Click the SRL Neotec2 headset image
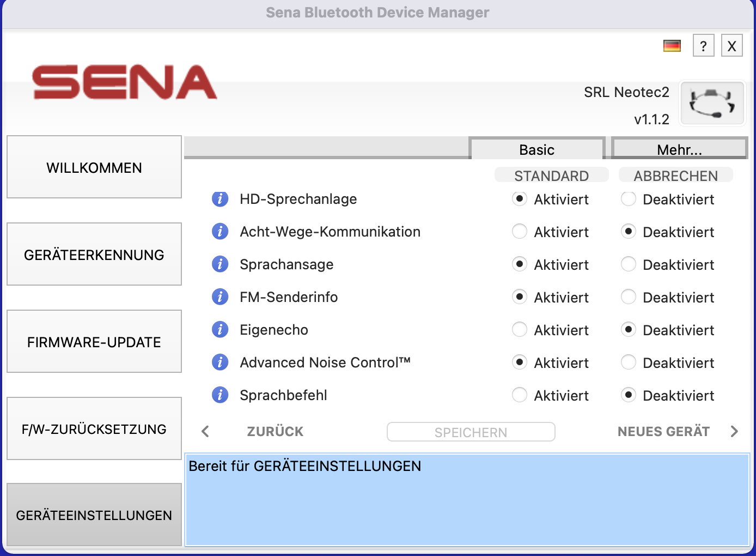Screen dimensions: 756x556 (x=712, y=104)
